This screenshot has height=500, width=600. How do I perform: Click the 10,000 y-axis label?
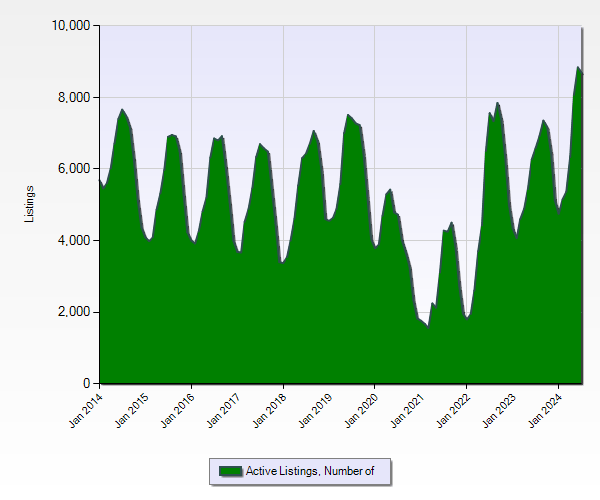coord(70,25)
